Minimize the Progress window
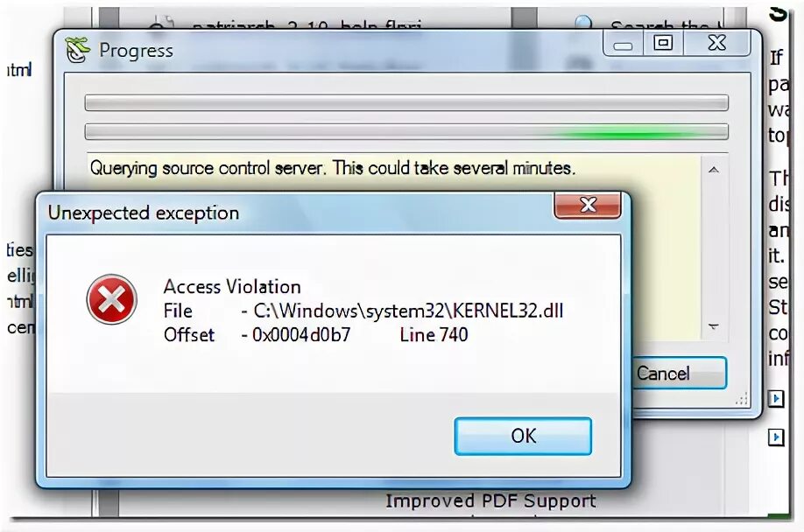Image resolution: width=804 pixels, height=532 pixels. (623, 45)
